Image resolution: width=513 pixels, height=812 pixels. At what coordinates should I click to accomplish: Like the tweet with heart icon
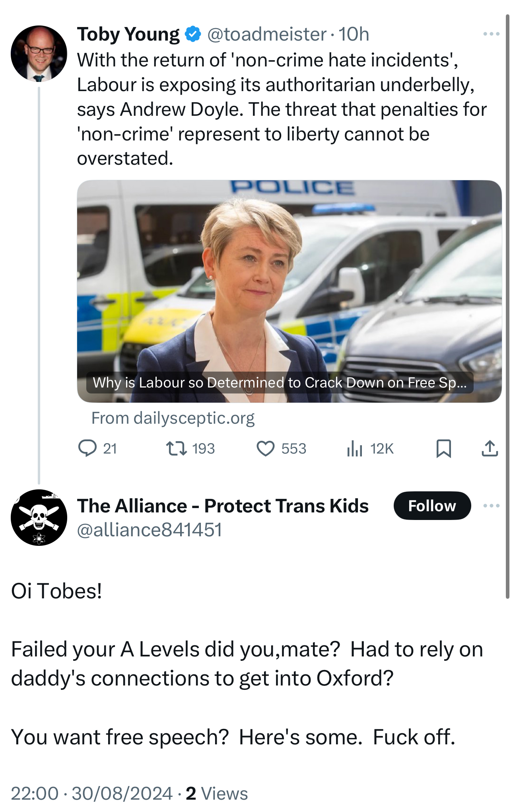tap(265, 448)
